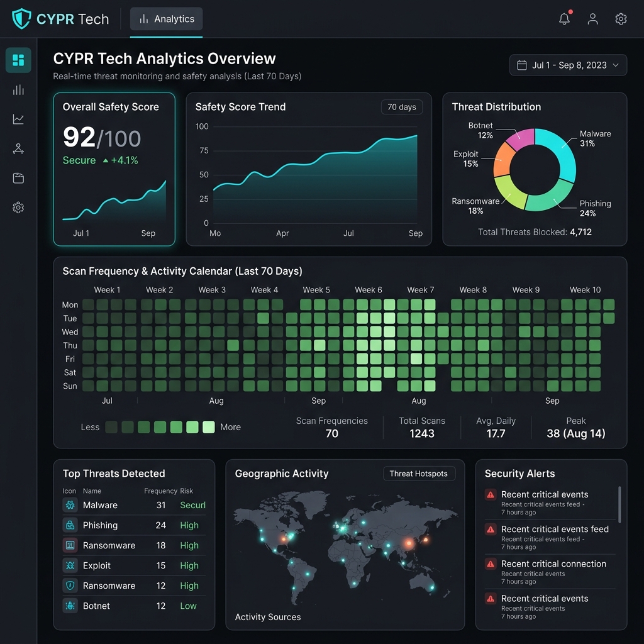644x644 pixels.
Task: Click Scan Frequencies value 70
Action: (x=332, y=434)
